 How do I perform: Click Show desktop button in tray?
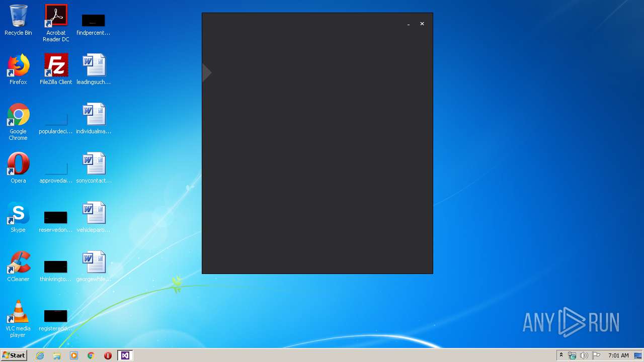[x=638, y=355]
